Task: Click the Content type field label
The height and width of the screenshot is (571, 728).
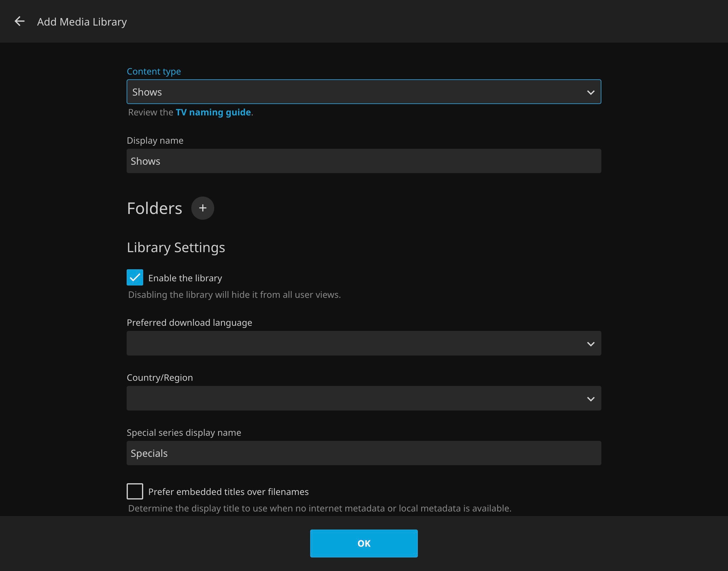Action: (x=153, y=72)
